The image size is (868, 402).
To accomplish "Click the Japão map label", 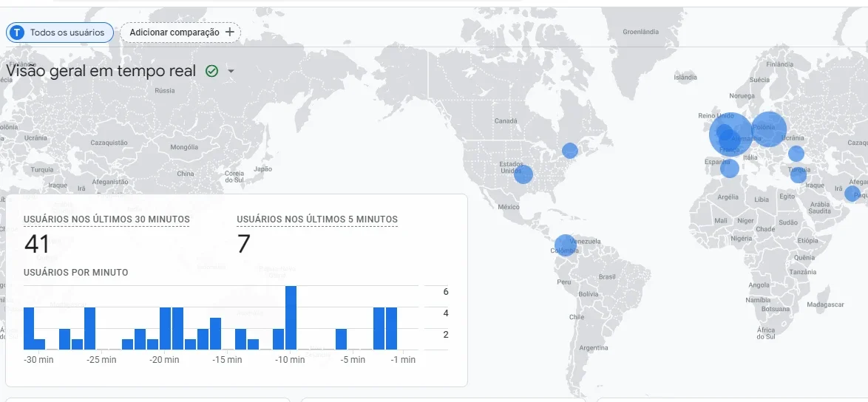I will 263,169.
